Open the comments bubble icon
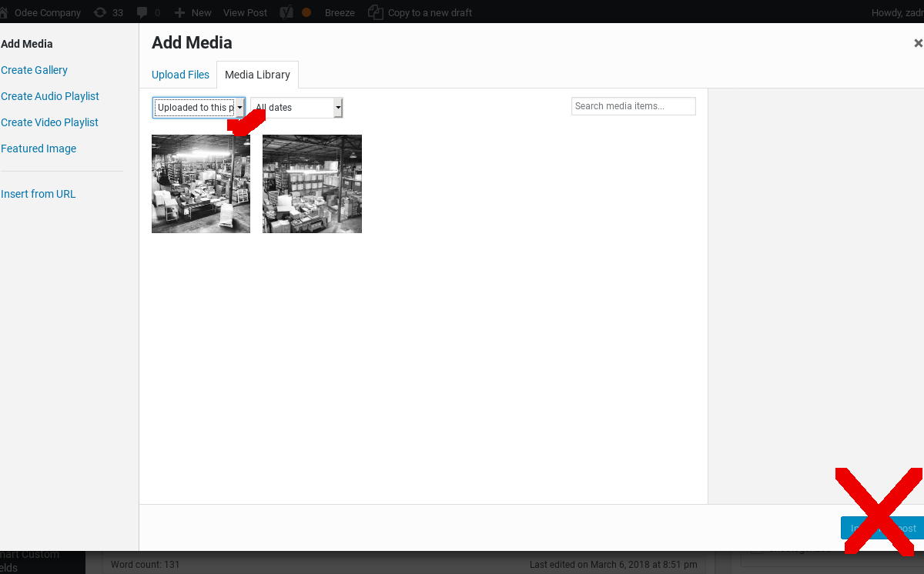 (x=142, y=12)
